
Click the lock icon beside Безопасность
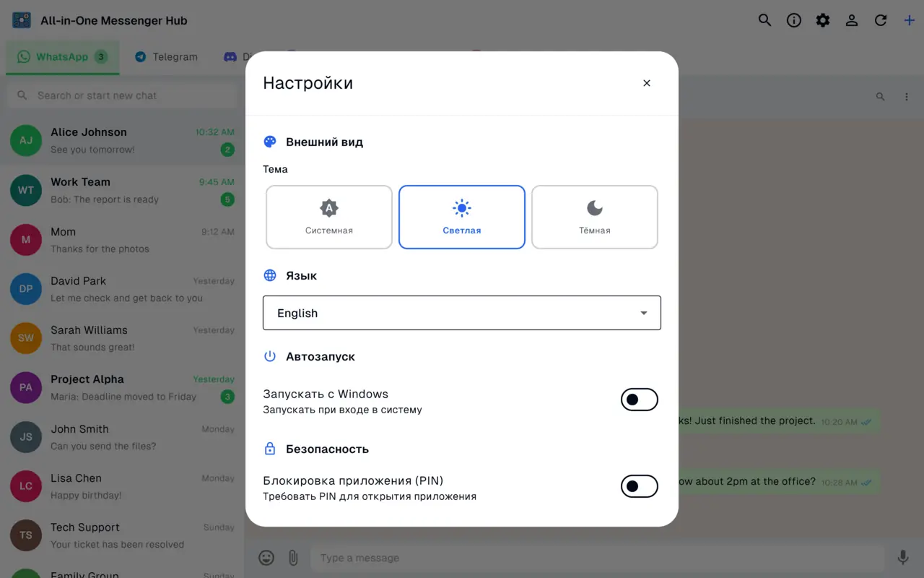coord(270,449)
